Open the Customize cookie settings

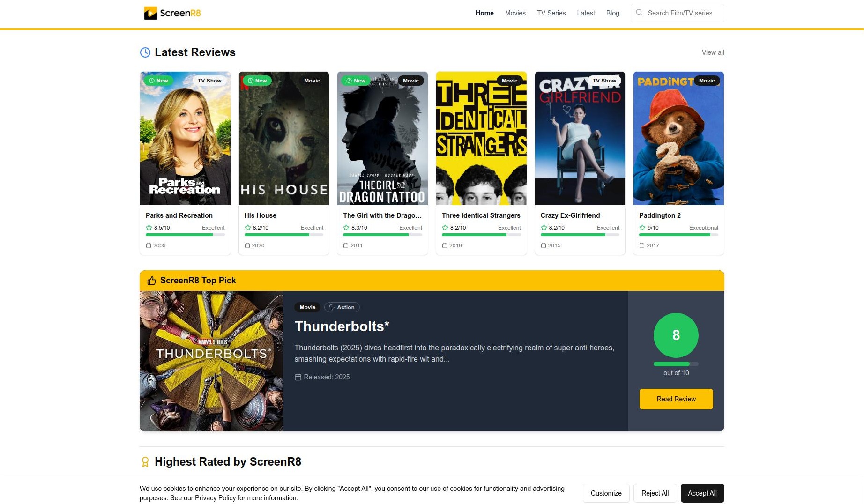click(606, 493)
